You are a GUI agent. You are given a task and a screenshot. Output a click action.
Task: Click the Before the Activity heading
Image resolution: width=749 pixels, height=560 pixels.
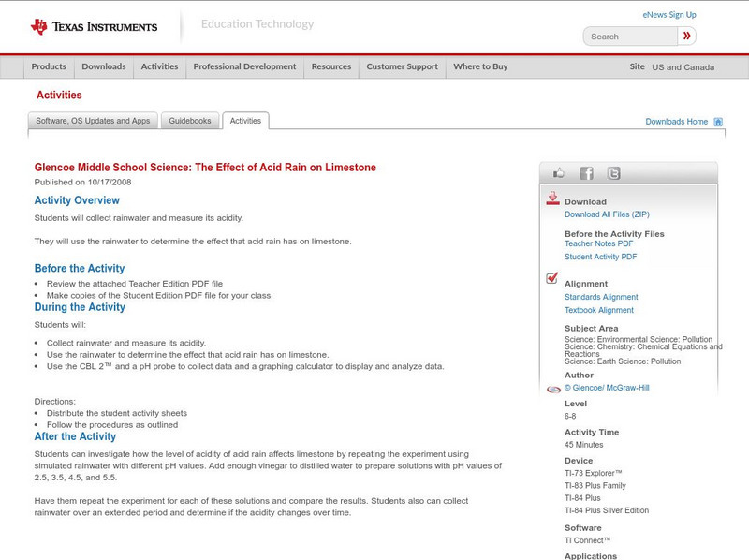(x=80, y=269)
